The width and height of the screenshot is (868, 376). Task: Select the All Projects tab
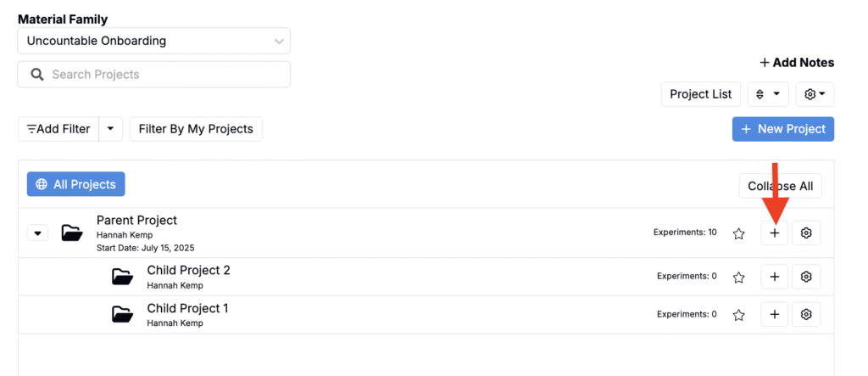pyautogui.click(x=76, y=184)
